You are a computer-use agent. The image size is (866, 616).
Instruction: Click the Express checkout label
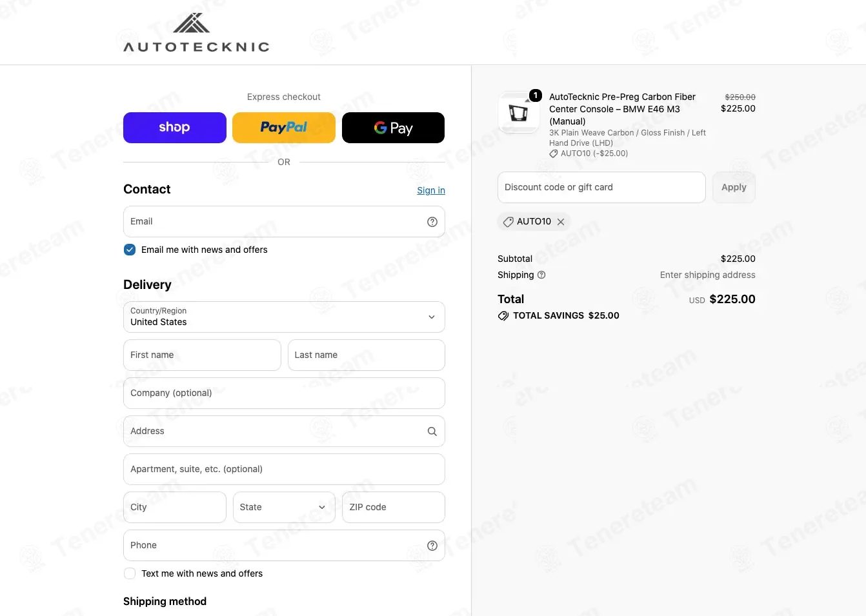pyautogui.click(x=284, y=97)
